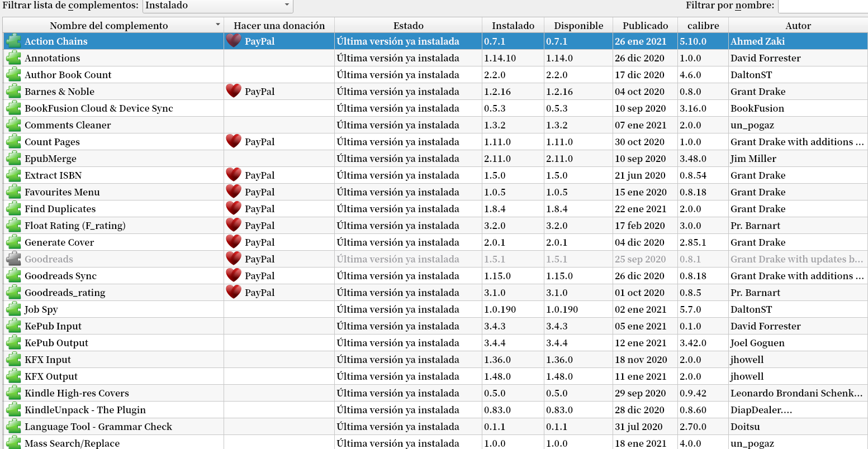Select the Float Rating (F_rating) plugin name
868x449 pixels.
(x=75, y=226)
